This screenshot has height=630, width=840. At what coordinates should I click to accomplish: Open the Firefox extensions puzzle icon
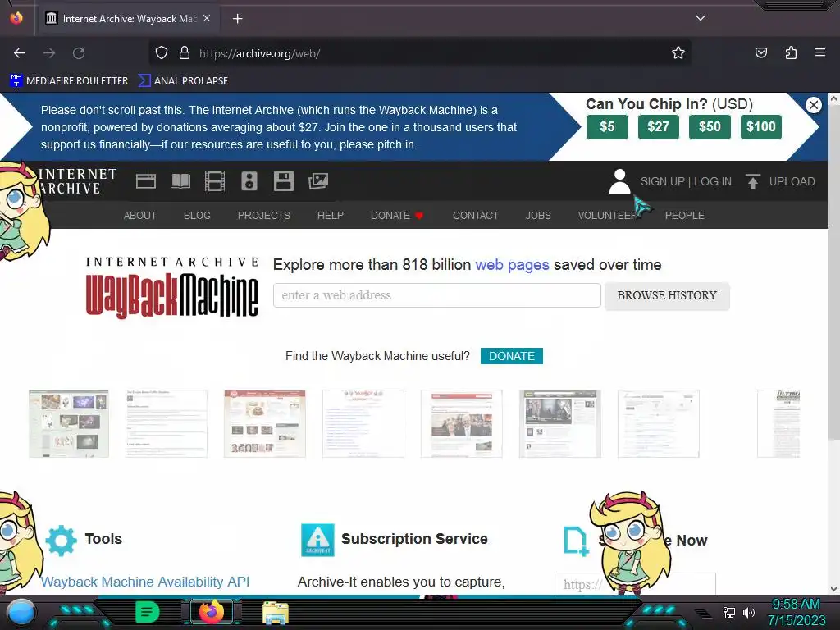point(791,52)
